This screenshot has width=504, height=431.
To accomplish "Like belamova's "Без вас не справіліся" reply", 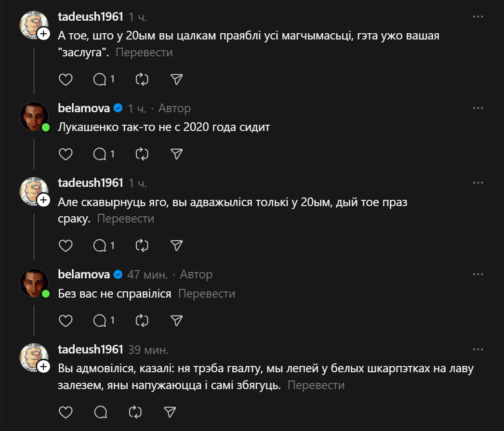I will tap(66, 320).
